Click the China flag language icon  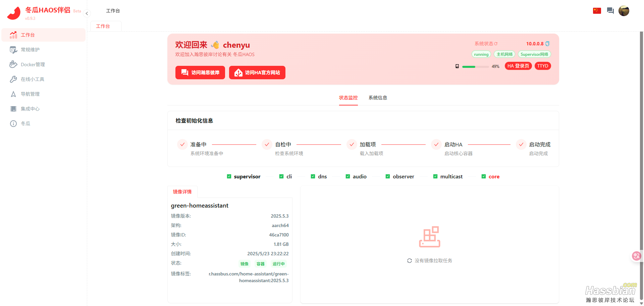tap(597, 11)
